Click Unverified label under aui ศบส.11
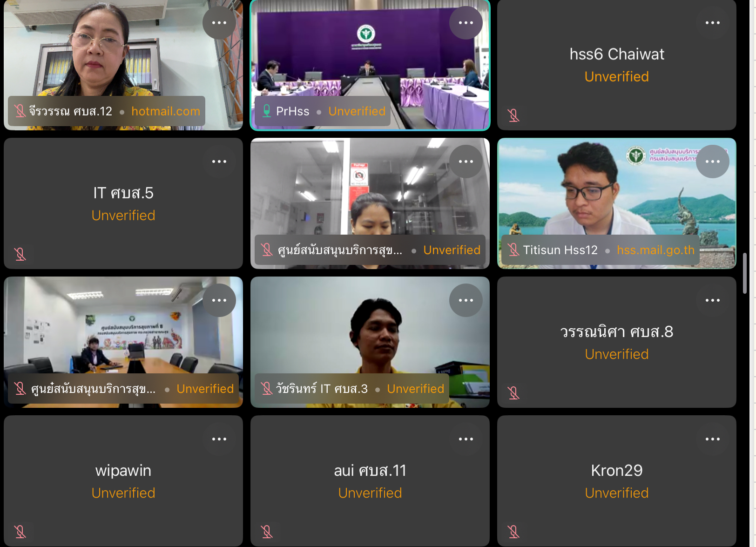756x547 pixels. point(370,493)
